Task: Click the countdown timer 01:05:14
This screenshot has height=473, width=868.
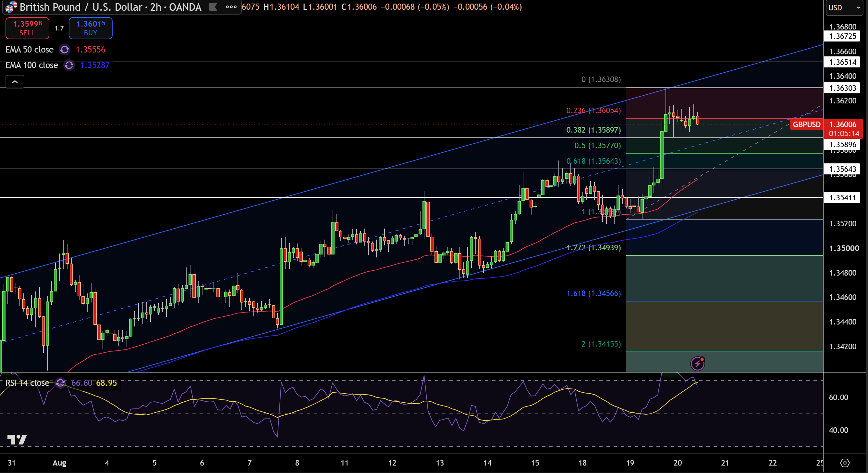Action: (844, 134)
